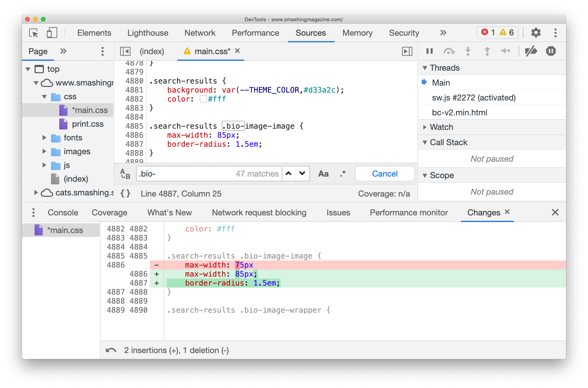Screen dimensions: 588x388
Task: Show more DevTools panels chevron
Action: 443,33
